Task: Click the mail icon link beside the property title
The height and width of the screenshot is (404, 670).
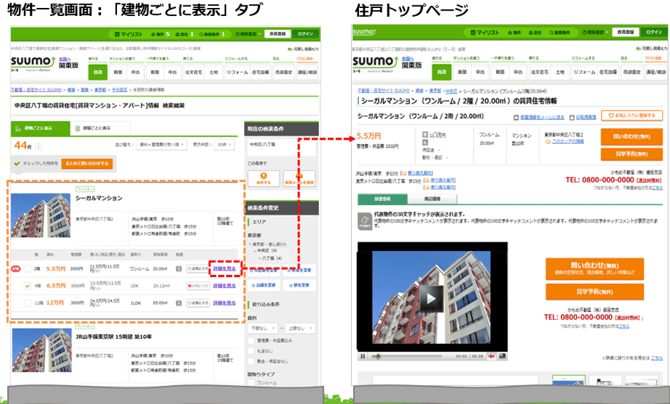Action: pos(539,117)
